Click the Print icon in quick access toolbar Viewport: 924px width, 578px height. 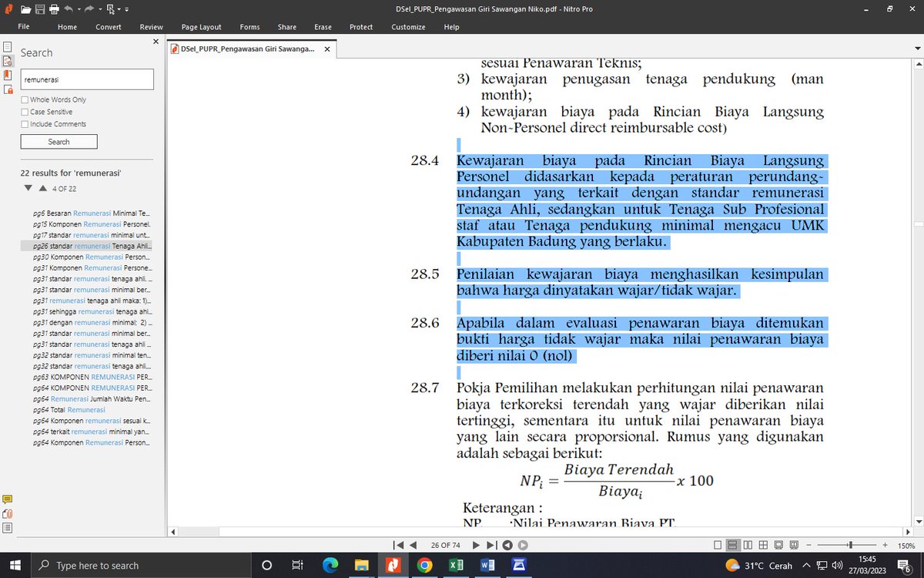[x=54, y=9]
